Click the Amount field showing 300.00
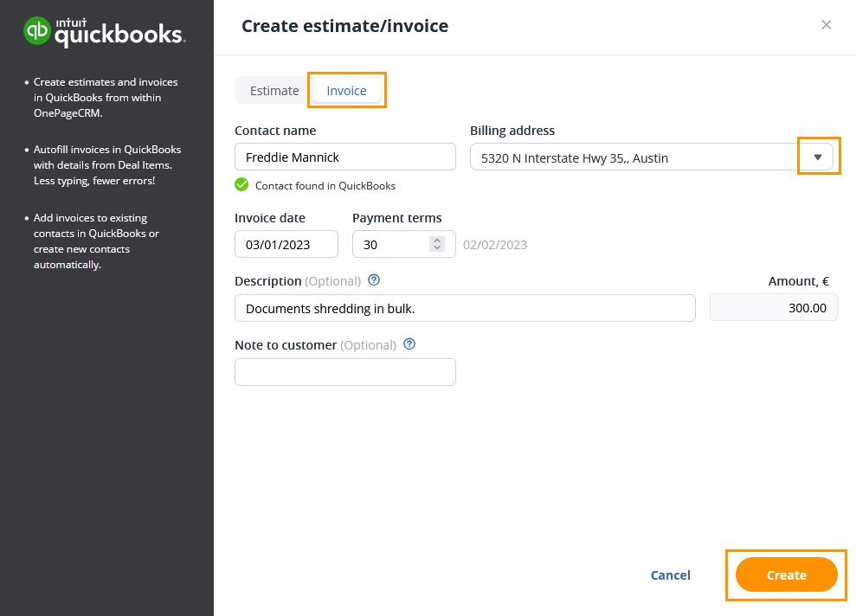 pos(773,308)
